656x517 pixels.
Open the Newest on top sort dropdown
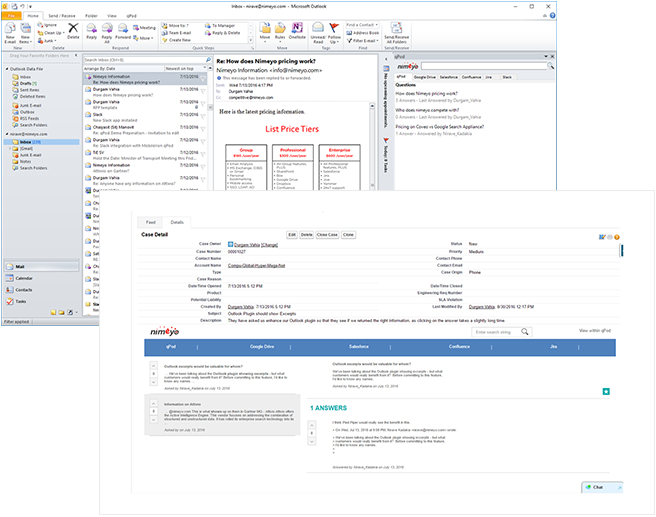tap(185, 68)
